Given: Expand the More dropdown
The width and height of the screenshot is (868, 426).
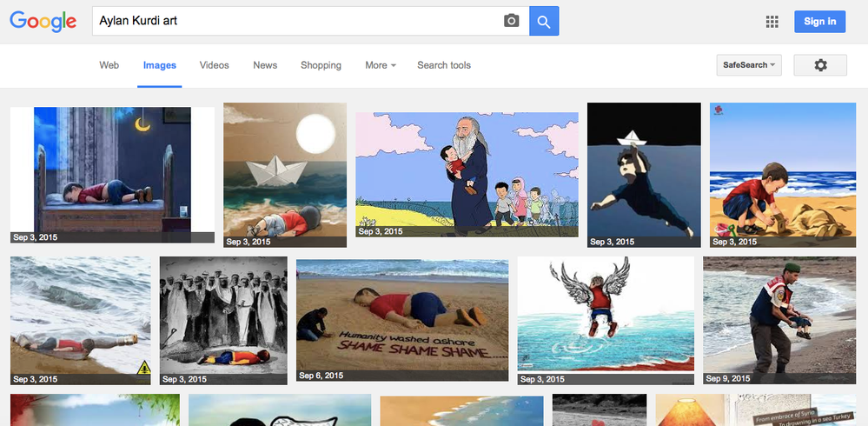Looking at the screenshot, I should tap(381, 65).
